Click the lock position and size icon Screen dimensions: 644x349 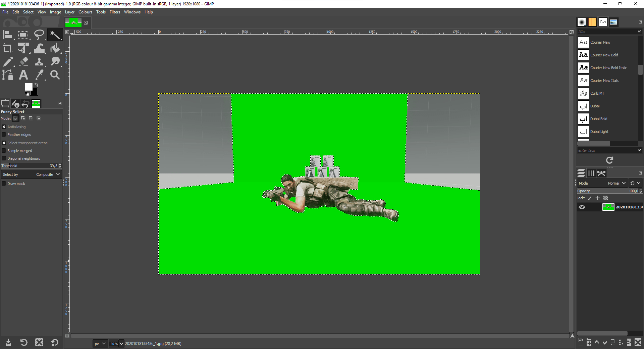coord(597,198)
